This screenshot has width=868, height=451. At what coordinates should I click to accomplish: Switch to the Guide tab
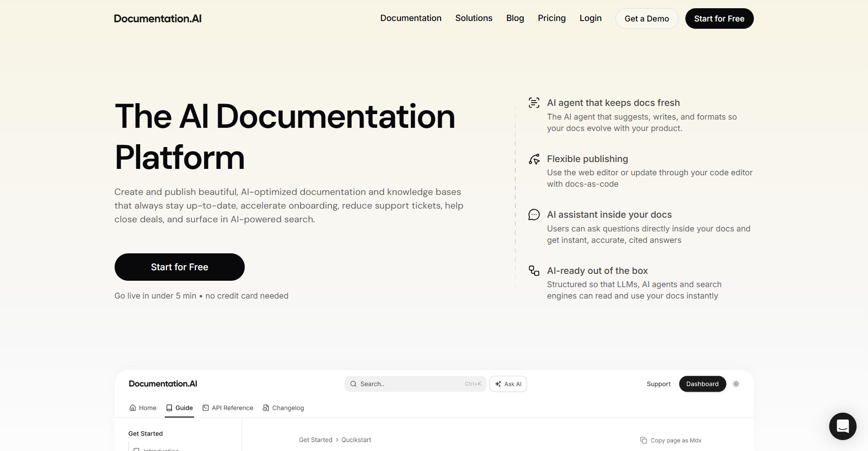click(x=179, y=408)
